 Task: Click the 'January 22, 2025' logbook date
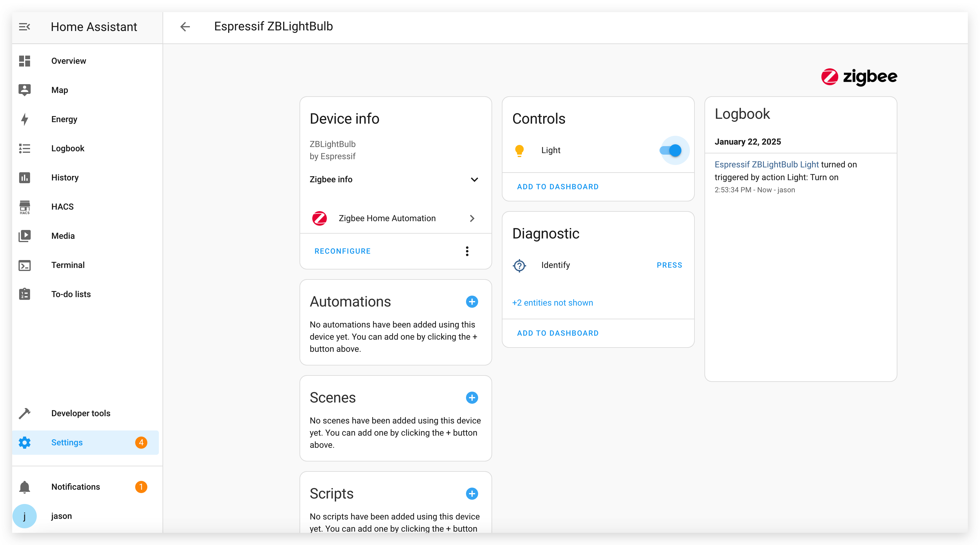(x=748, y=142)
